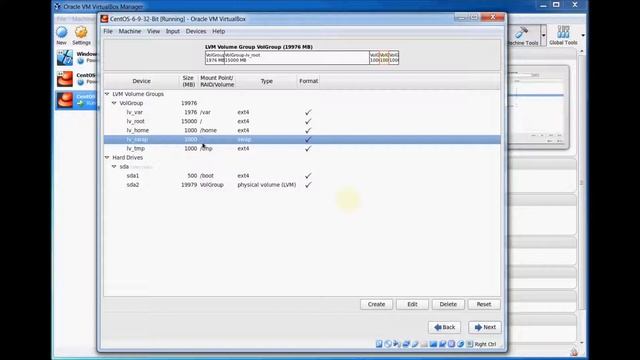
Task: Select the sda1 partition row
Action: click(302, 176)
